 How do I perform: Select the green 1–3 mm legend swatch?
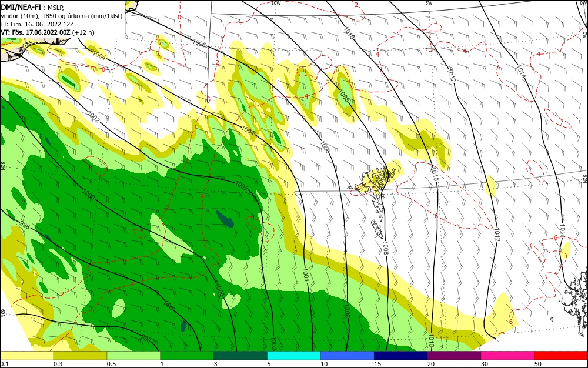(187, 356)
